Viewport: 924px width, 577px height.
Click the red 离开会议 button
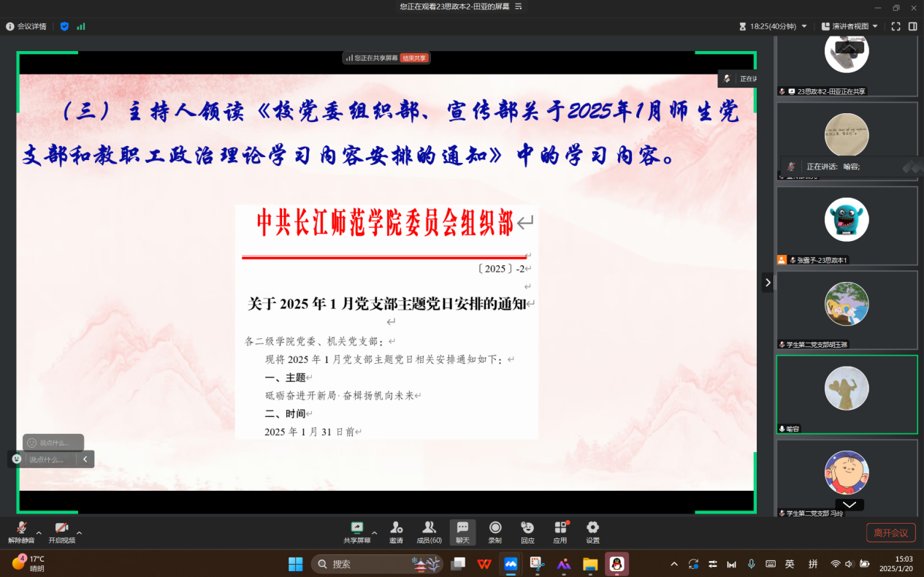click(890, 532)
